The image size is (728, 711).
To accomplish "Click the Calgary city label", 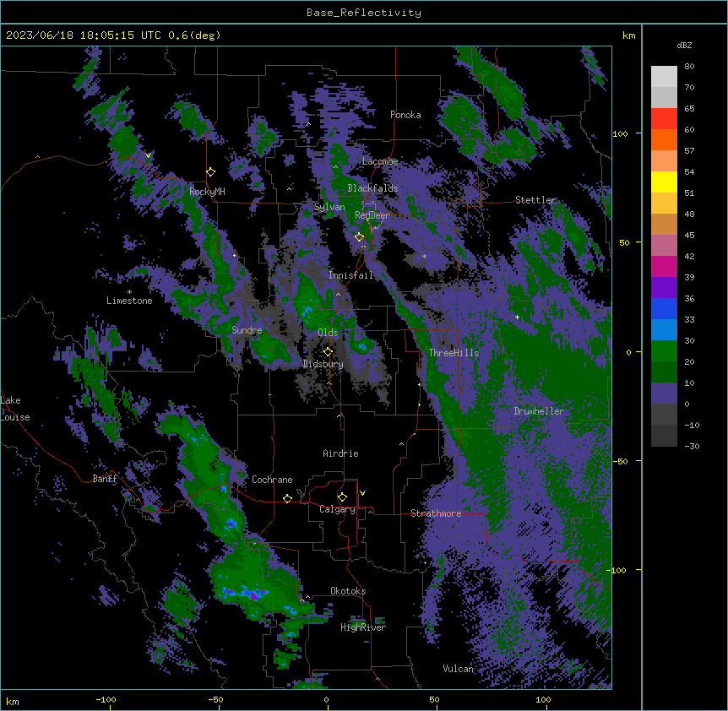I will pyautogui.click(x=337, y=509).
